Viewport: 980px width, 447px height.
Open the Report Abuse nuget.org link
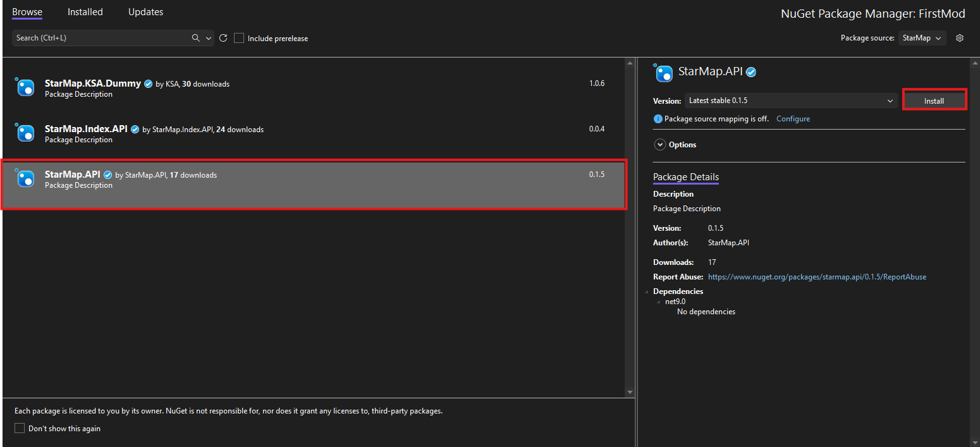(817, 277)
